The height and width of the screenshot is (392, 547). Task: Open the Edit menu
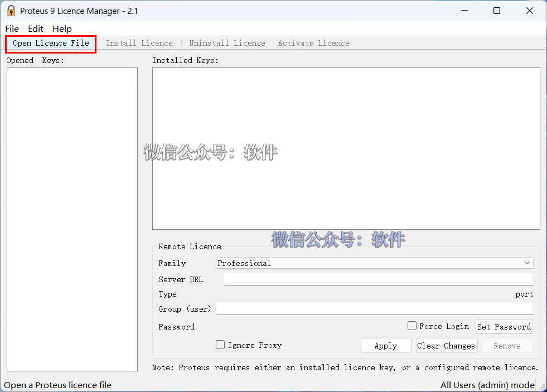36,28
